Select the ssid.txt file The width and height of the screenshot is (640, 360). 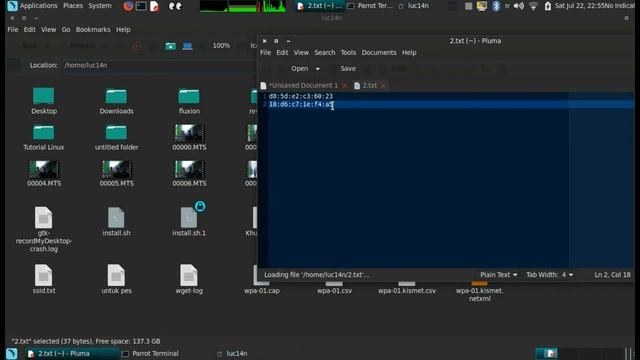pos(44,276)
